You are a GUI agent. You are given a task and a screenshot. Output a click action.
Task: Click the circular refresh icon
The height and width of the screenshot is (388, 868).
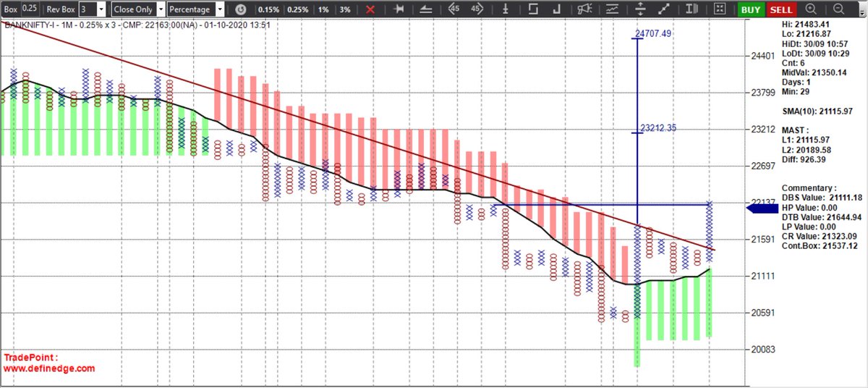coord(241,9)
